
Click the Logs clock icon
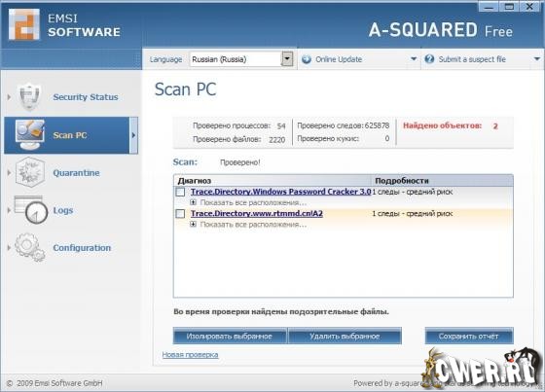point(31,209)
